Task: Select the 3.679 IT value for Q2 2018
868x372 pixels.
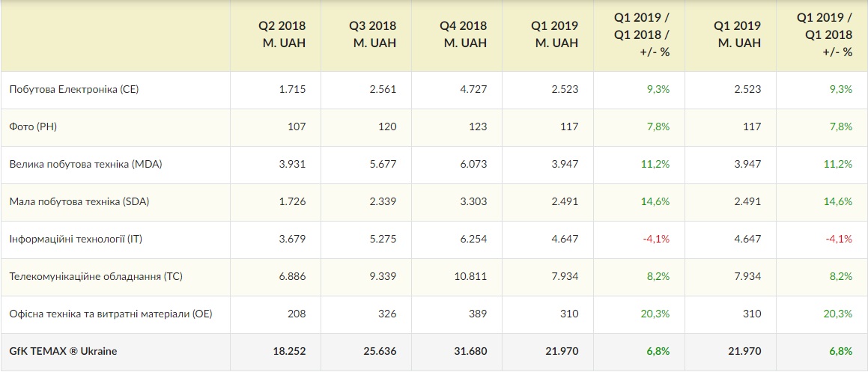Action: [x=292, y=239]
